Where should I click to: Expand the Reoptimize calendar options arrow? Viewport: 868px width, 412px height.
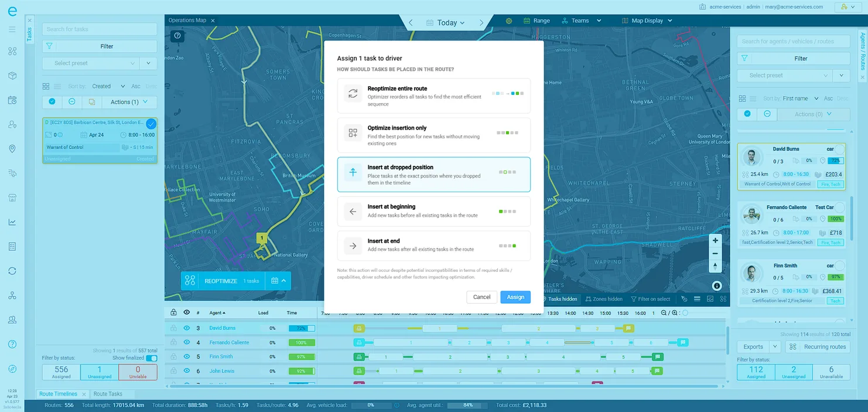tap(278, 281)
